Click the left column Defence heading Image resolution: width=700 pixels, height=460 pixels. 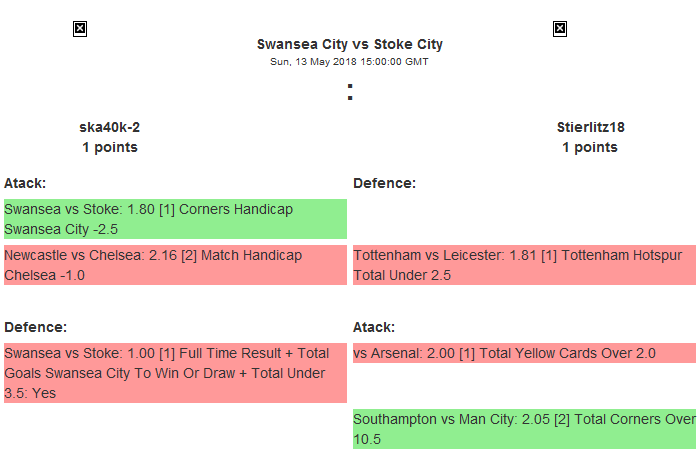coord(35,327)
